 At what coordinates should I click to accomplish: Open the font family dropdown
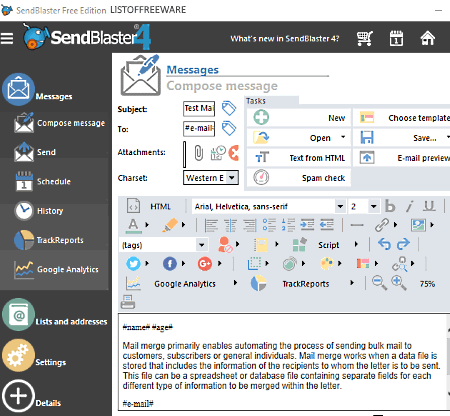click(x=340, y=207)
